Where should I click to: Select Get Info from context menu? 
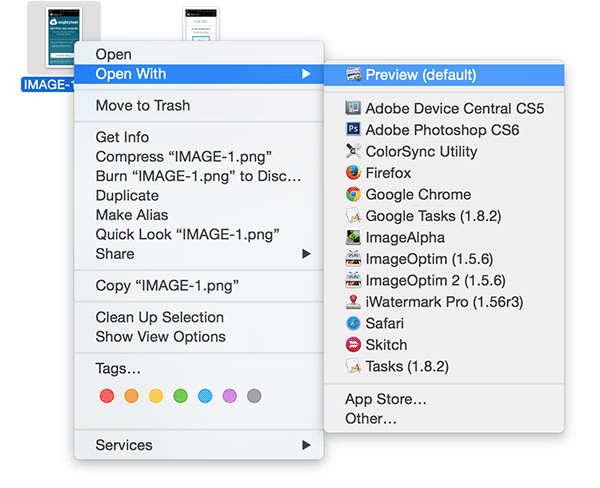[x=122, y=137]
